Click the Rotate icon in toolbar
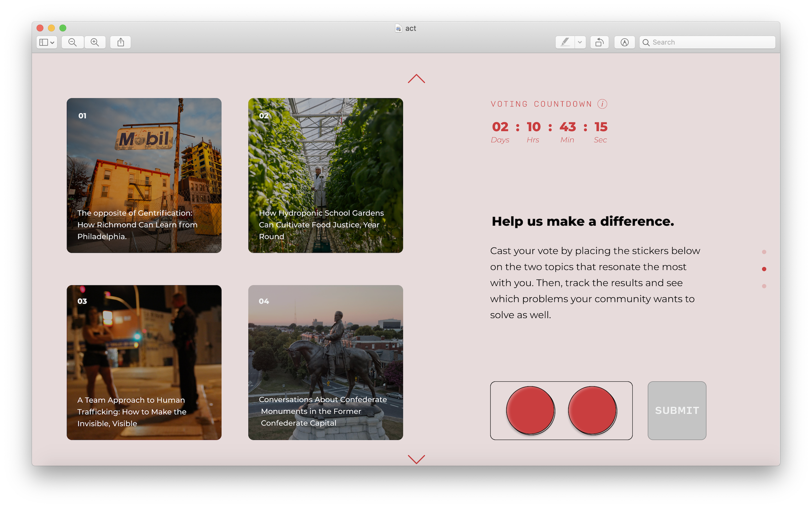The image size is (812, 508). click(599, 42)
